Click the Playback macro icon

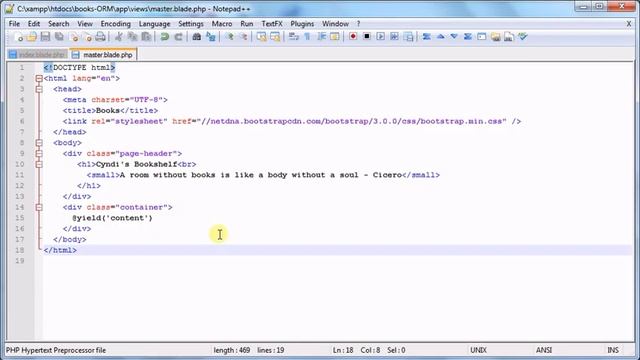pyautogui.click(x=380, y=37)
